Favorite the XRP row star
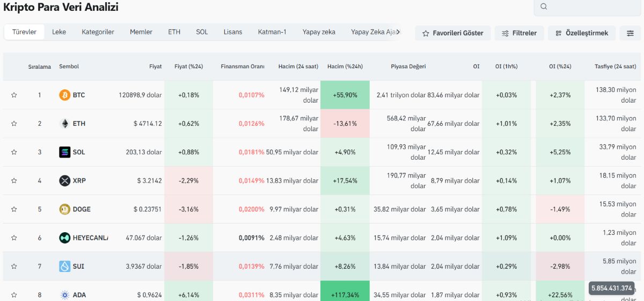644x301 pixels. [14, 181]
